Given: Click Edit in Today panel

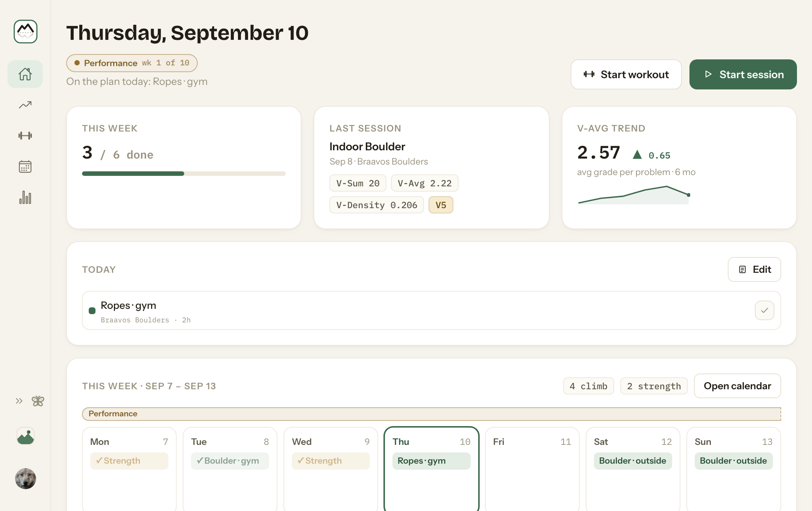Looking at the screenshot, I should tap(754, 269).
